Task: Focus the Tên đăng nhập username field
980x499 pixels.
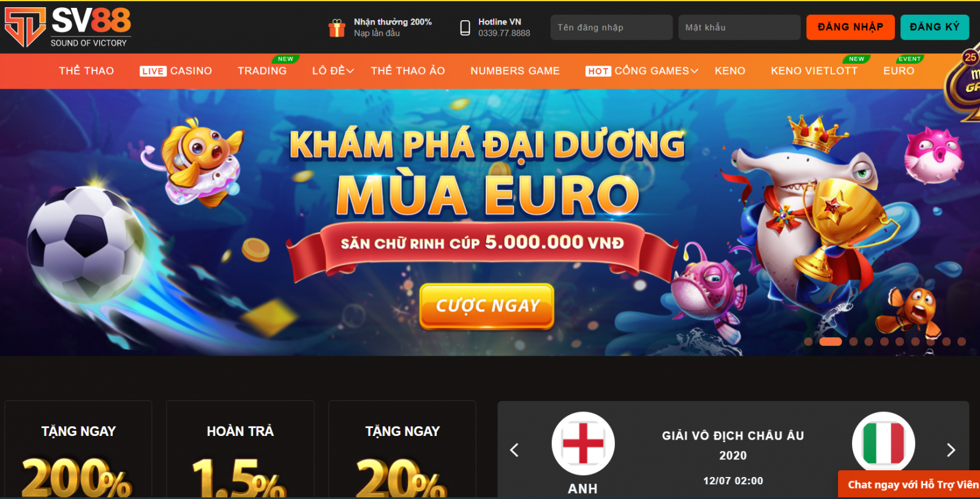Action: pyautogui.click(x=611, y=28)
